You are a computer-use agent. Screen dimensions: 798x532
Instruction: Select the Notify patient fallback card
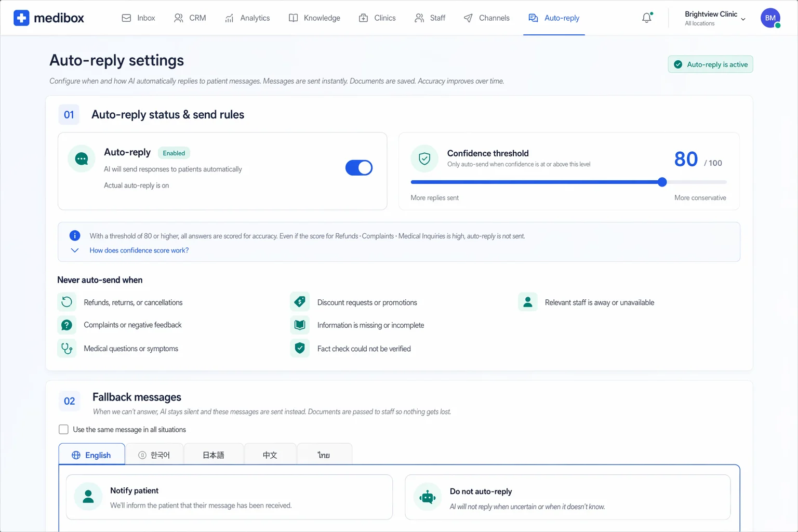pyautogui.click(x=229, y=497)
